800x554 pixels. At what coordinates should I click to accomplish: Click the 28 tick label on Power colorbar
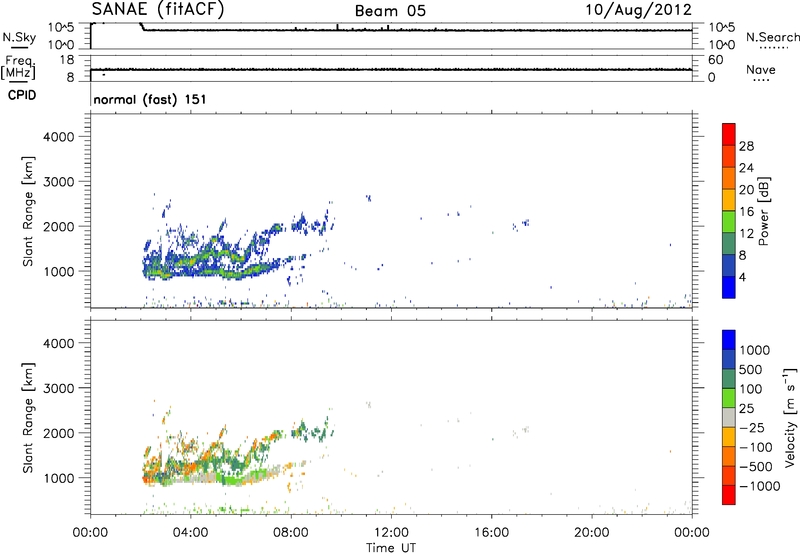746,146
